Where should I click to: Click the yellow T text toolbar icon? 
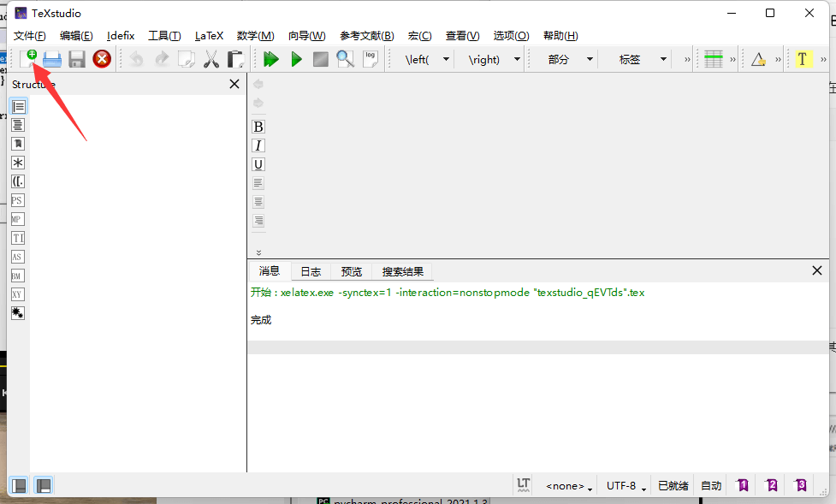803,59
